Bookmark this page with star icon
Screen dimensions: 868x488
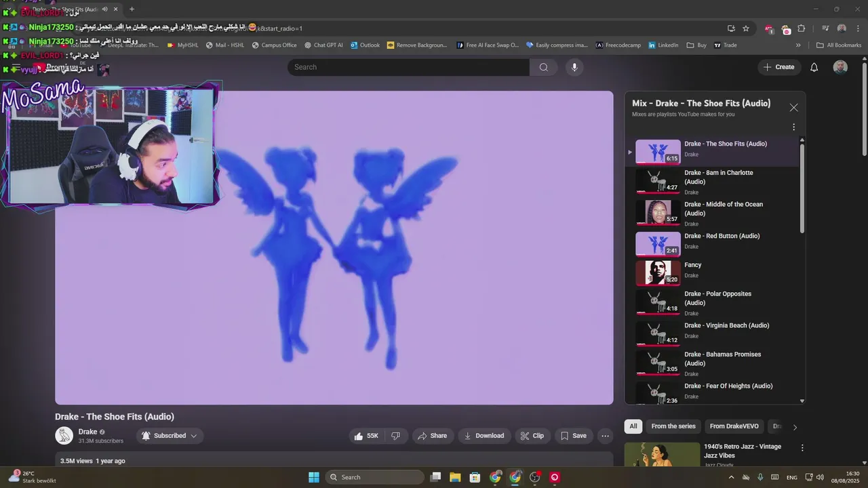coord(746,28)
